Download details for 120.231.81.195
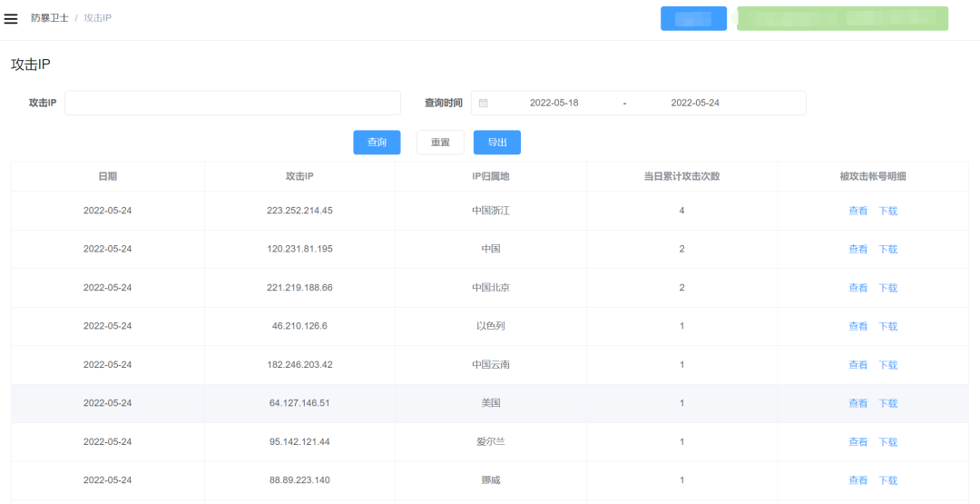Image resolution: width=980 pixels, height=504 pixels. (888, 249)
